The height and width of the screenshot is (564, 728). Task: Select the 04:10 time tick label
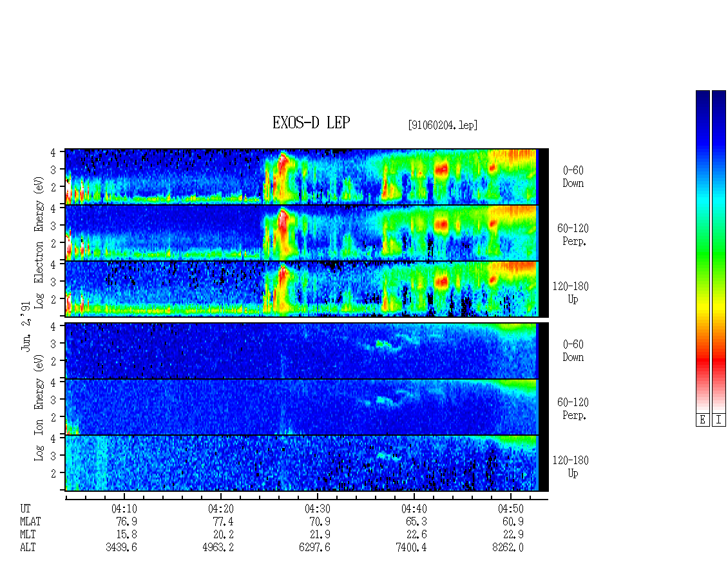tap(124, 509)
